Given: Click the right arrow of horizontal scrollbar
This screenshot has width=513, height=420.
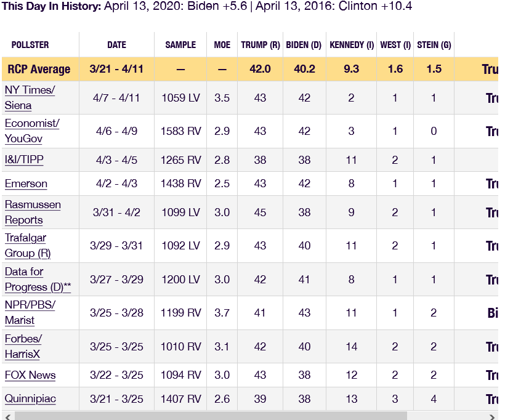Looking at the screenshot, I should tap(492, 417).
